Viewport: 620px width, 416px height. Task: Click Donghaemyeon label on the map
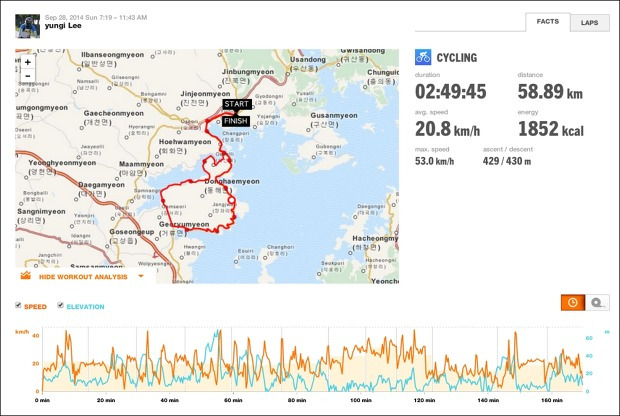tap(232, 182)
